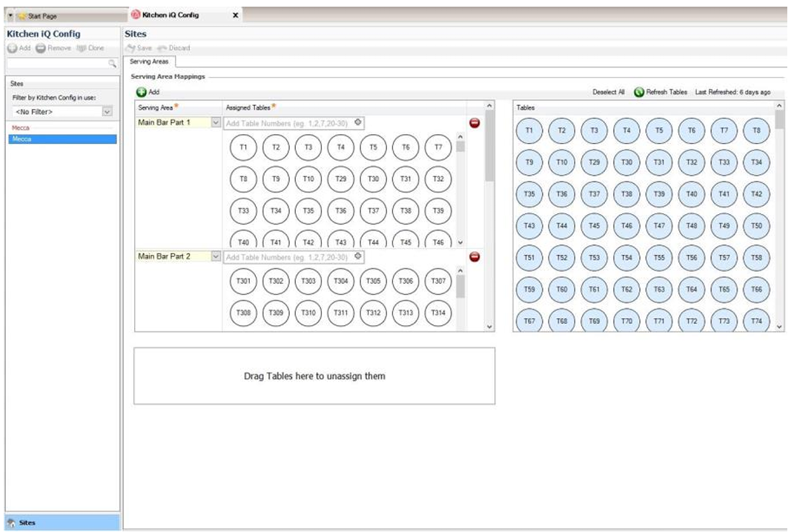Click the table picker icon for Main Bar Part 2
Screen dimensions: 791x532
coord(358,256)
